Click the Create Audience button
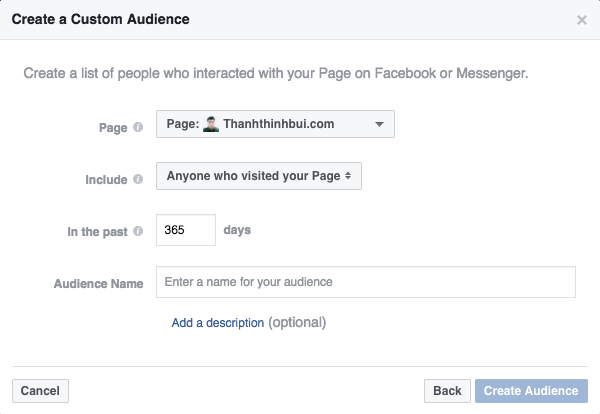This screenshot has height=414, width=600. 531,391
